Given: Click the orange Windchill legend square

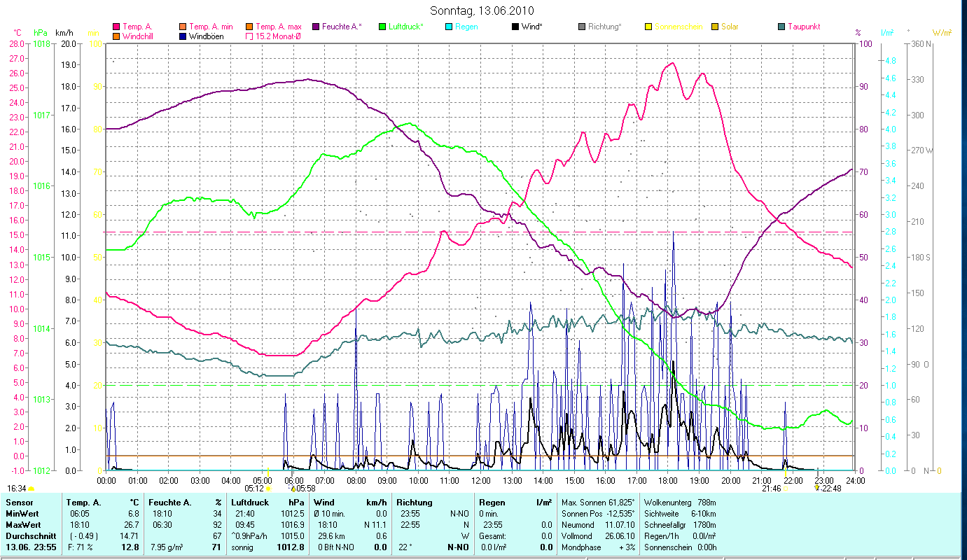Looking at the screenshot, I should click(116, 36).
